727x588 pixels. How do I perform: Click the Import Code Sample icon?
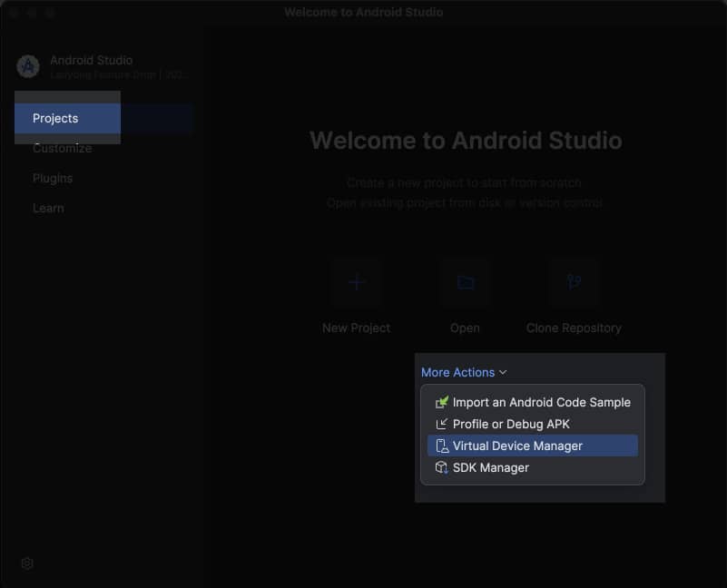click(441, 402)
